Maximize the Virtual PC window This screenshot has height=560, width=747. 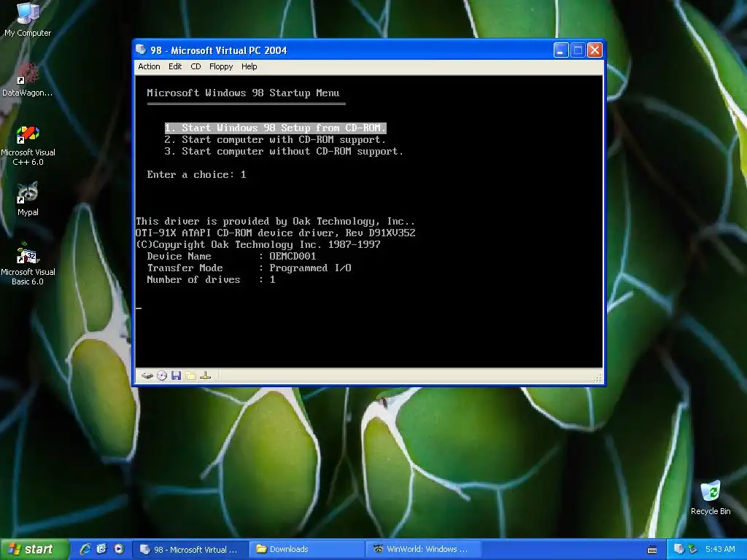point(578,50)
